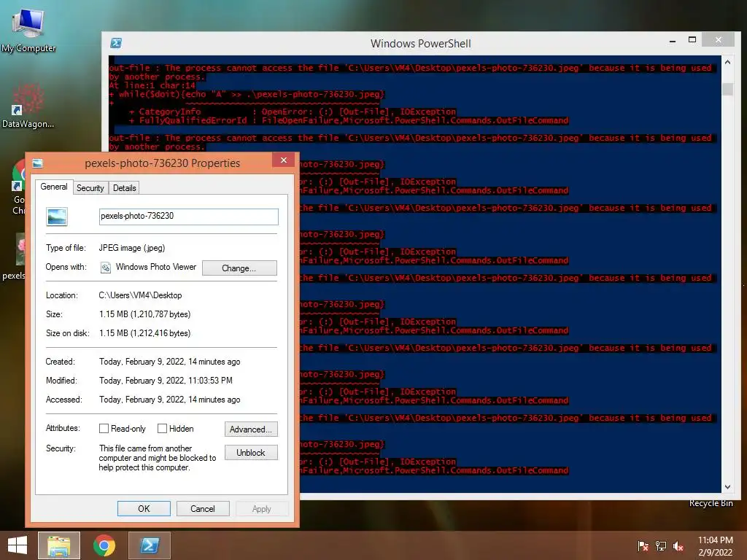This screenshot has height=560, width=747.
Task: Open the clock showing 11:04 PM
Action: click(715, 546)
